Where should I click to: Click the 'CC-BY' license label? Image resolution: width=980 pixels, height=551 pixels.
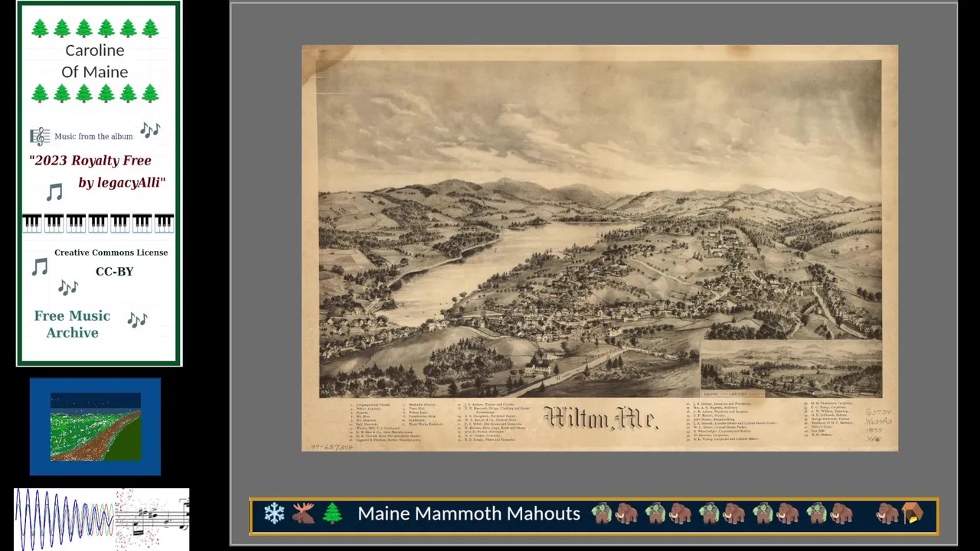[x=114, y=271]
